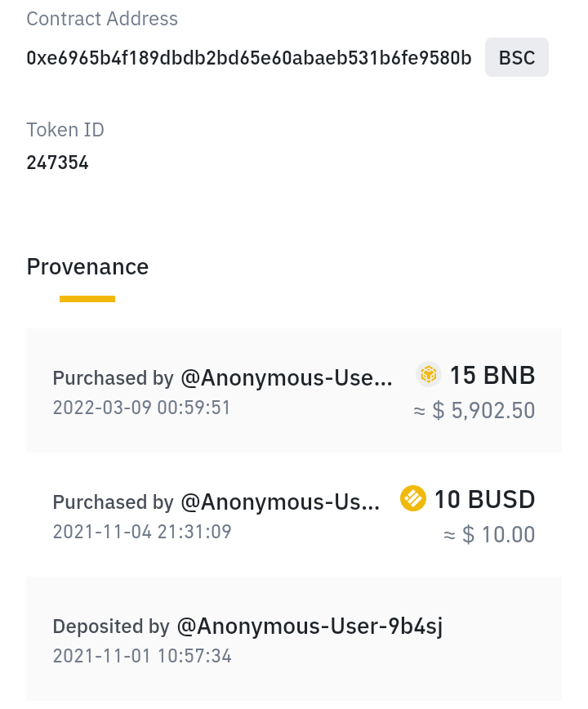588x709 pixels.
Task: Click the ≈ $ 5,902.50 value
Action: pos(474,411)
